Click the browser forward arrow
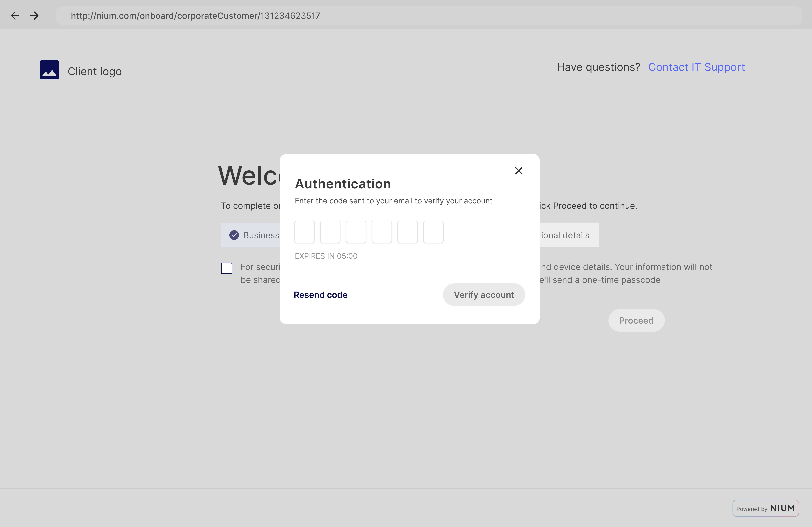 34,16
